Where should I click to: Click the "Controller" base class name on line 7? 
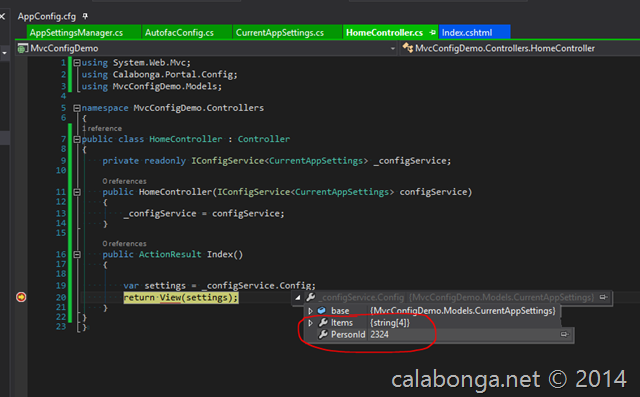(x=264, y=139)
